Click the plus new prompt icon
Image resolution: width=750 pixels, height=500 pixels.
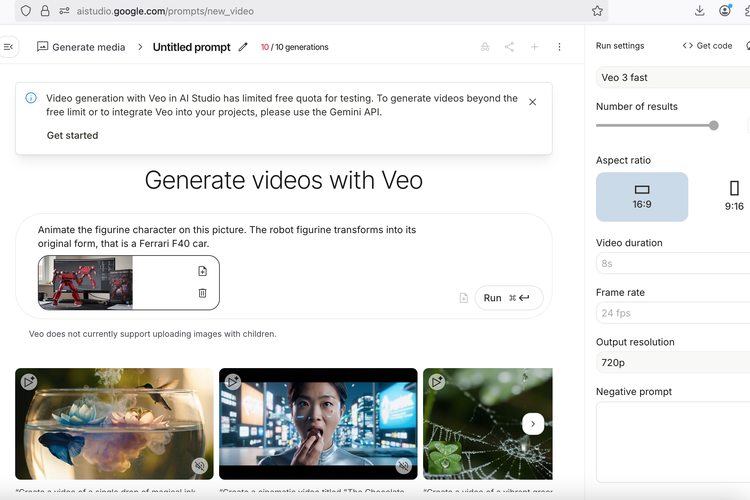coord(534,47)
